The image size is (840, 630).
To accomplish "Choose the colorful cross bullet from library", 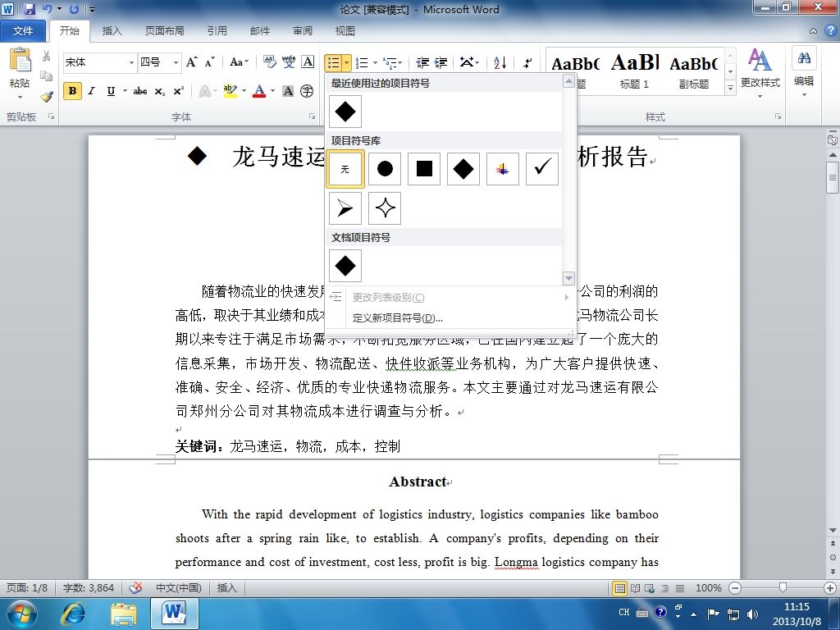I will pos(503,169).
